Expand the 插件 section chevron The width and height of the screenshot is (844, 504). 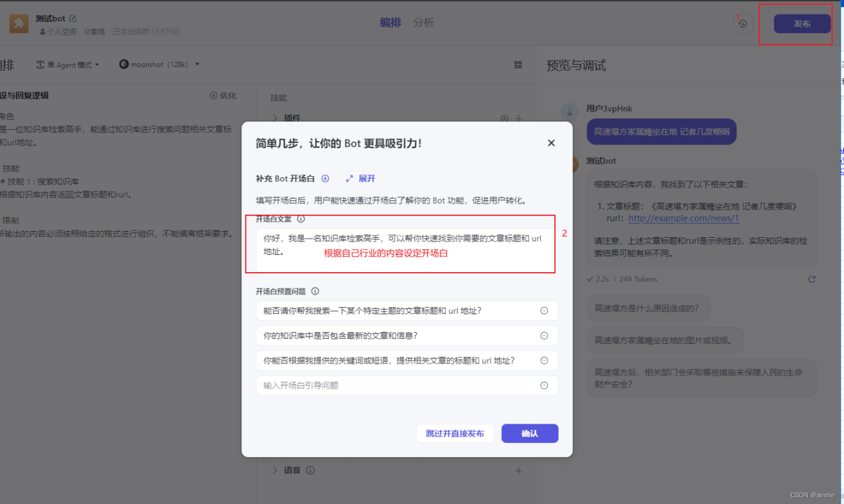tap(275, 119)
